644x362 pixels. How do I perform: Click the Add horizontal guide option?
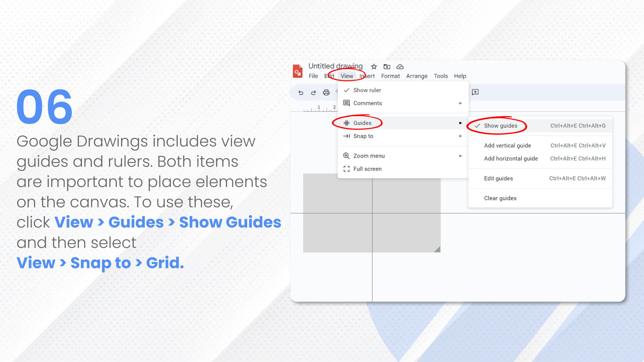510,158
